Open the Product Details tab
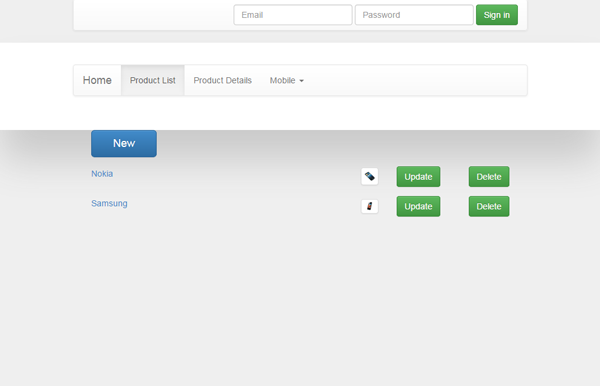The height and width of the screenshot is (386, 600). [x=222, y=80]
